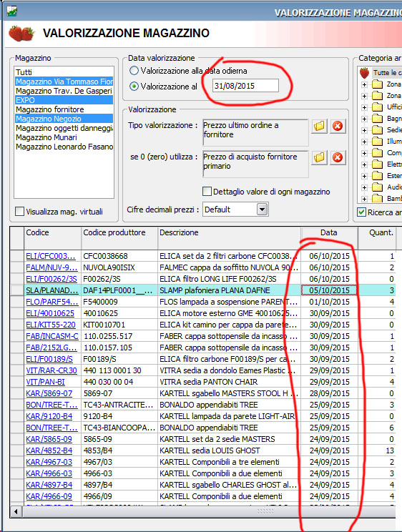Select 'Magazzino Trav. De Gasperi' list entry

coord(64,91)
